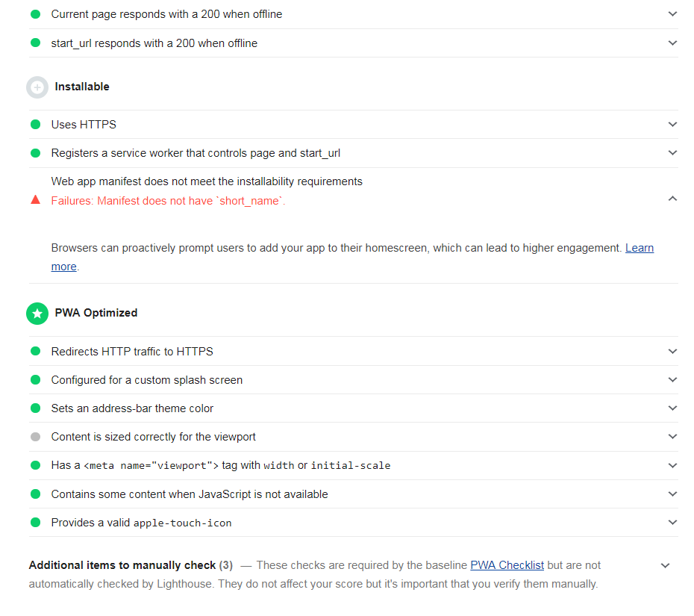Screen dimensions: 694x616
Task: Click the green indicator for start_url offline check
Action: pos(35,43)
